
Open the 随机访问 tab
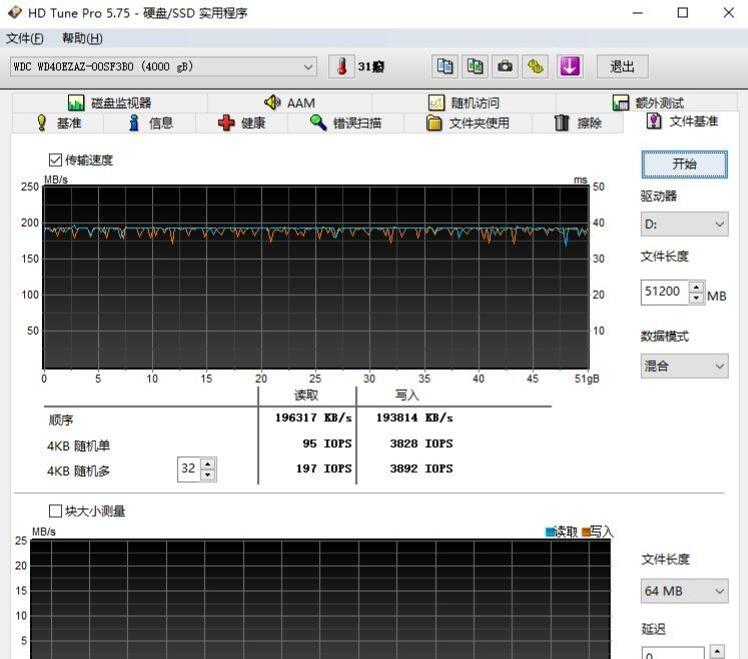(464, 103)
